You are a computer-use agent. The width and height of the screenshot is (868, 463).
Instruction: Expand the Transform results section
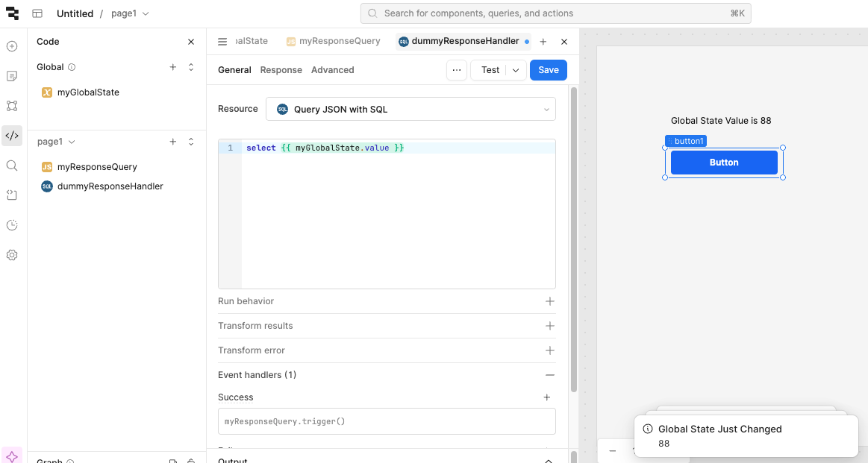(x=550, y=326)
